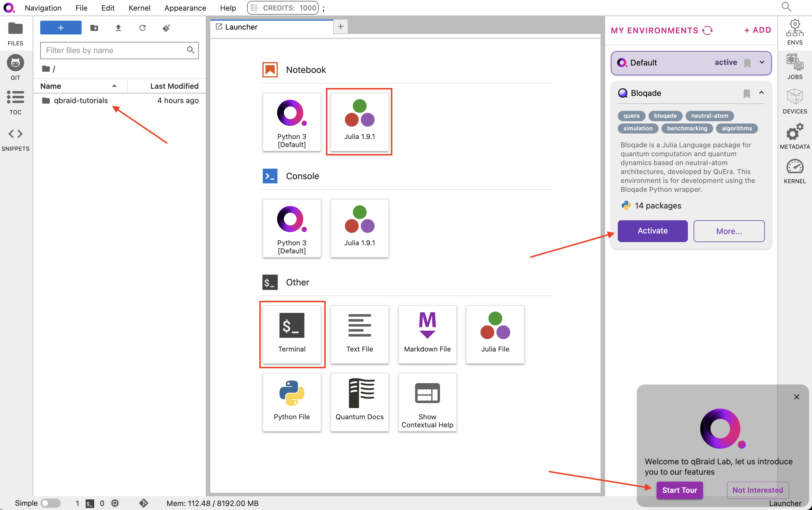Click the blue new launcher plus button
The height and width of the screenshot is (510, 812).
(x=61, y=28)
